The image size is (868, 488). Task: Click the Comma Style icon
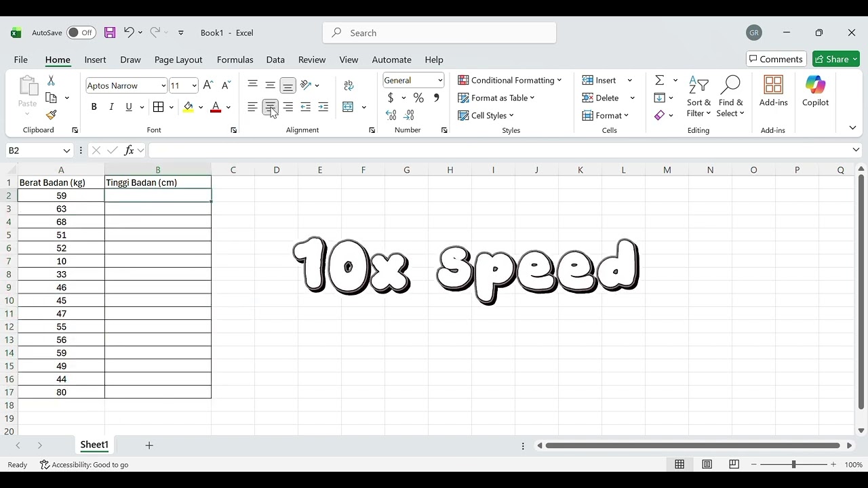click(436, 98)
